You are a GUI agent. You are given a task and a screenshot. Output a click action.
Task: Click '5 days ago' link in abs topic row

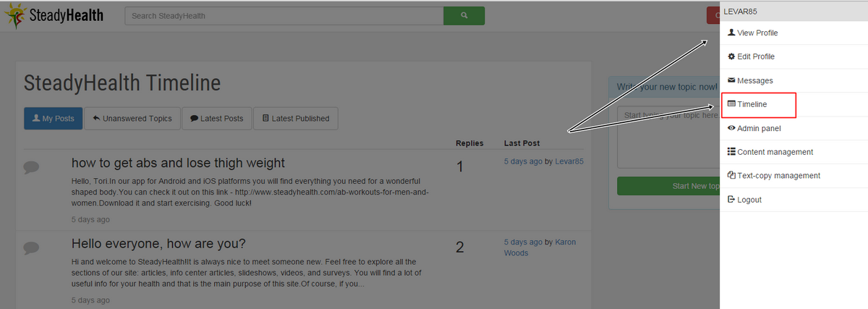(x=523, y=161)
